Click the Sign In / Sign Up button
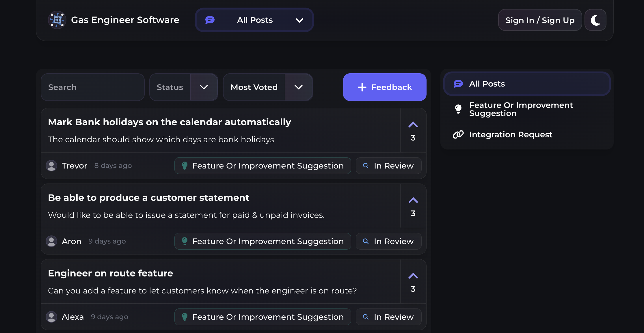644x333 pixels. (x=539, y=20)
